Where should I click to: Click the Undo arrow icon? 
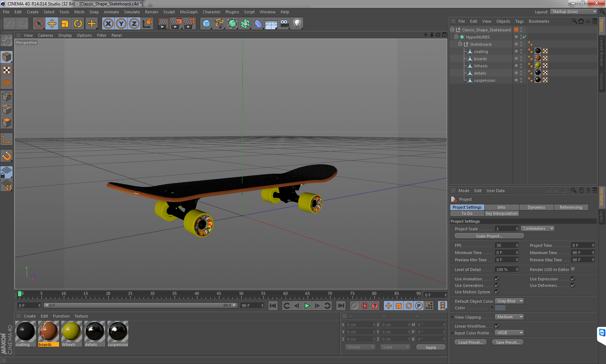pyautogui.click(x=9, y=24)
